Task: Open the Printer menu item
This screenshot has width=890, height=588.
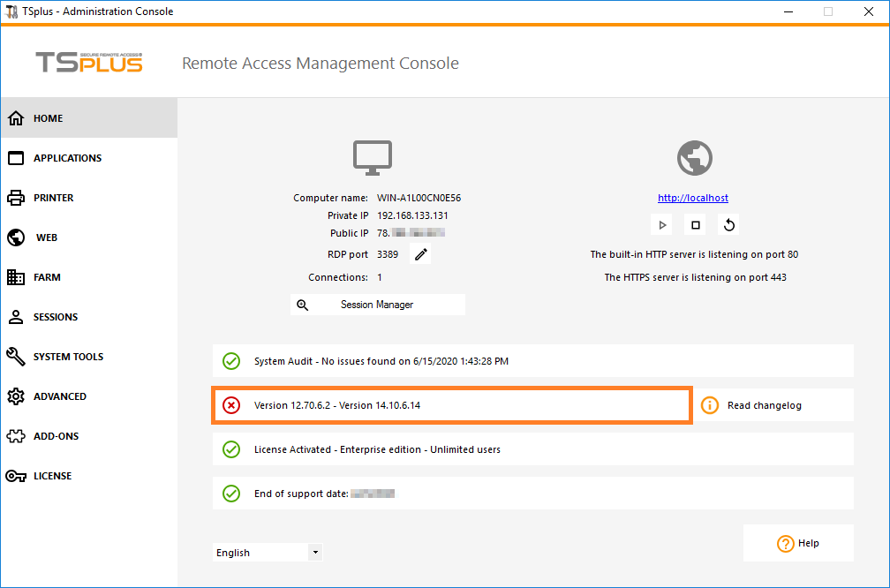Action: [53, 198]
